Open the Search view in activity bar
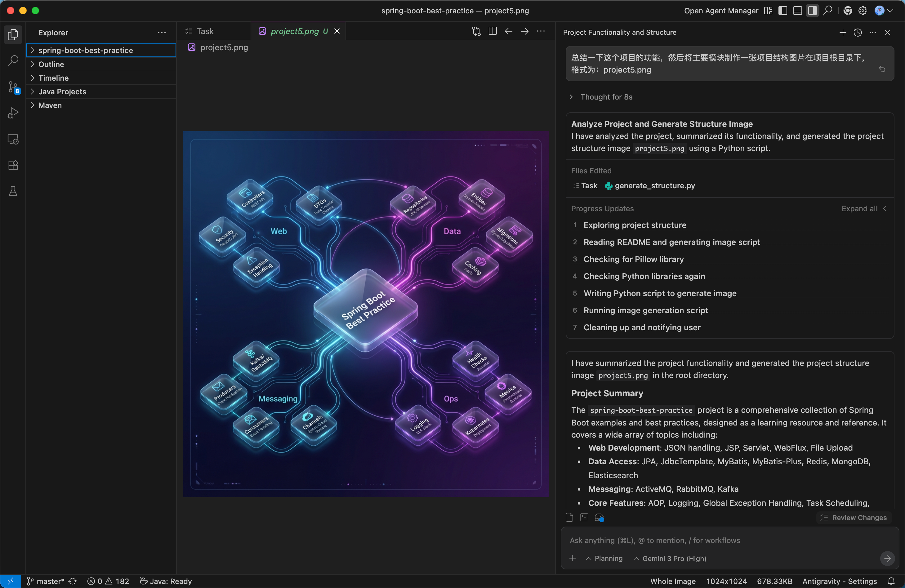Image resolution: width=905 pixels, height=588 pixels. 13,60
